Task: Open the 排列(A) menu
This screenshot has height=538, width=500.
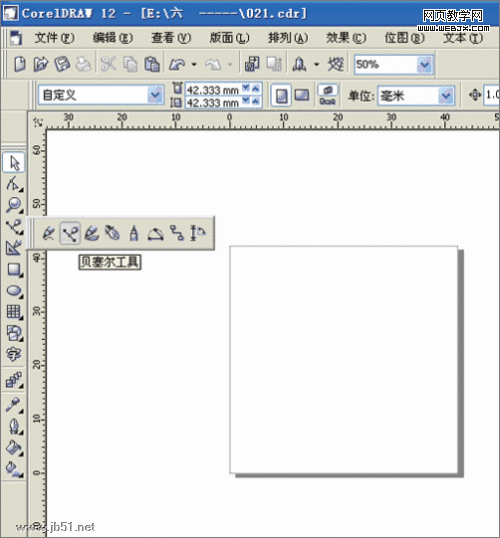Action: [288, 38]
